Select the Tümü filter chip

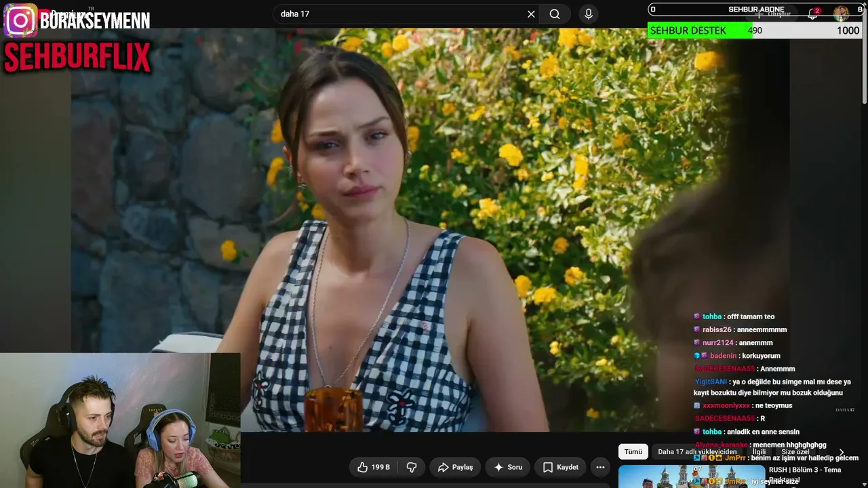[633, 452]
